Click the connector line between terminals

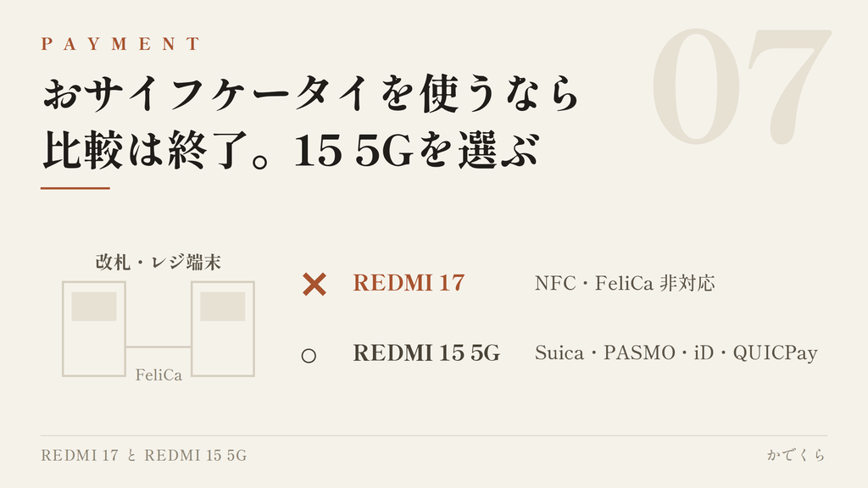(x=159, y=347)
